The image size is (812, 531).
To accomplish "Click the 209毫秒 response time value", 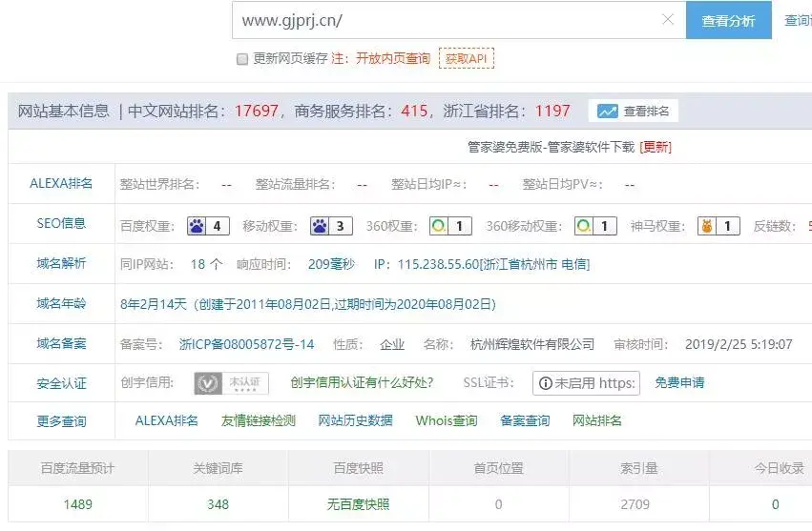I will click(331, 264).
